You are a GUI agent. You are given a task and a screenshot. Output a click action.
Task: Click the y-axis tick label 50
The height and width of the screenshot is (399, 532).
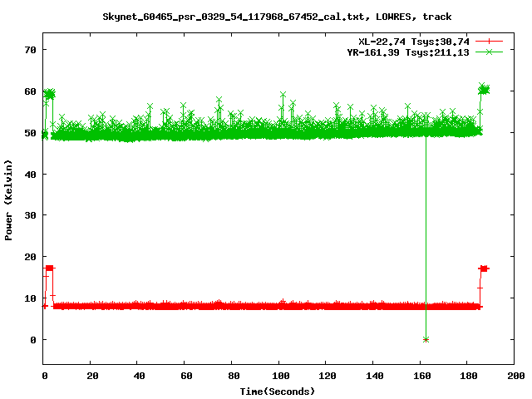coord(30,133)
